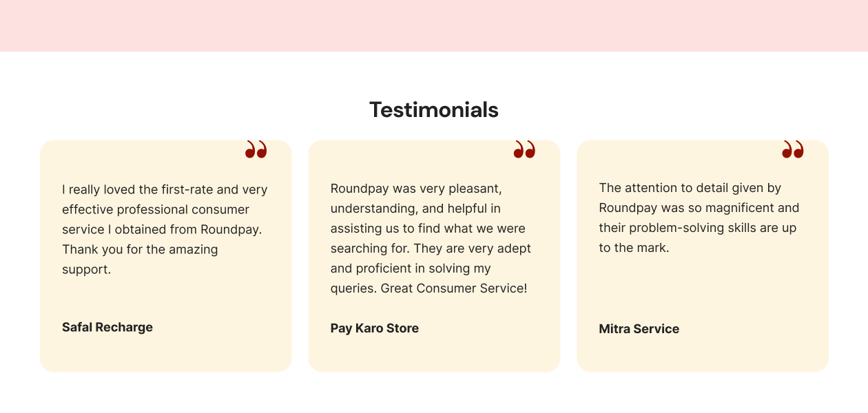Click quote icon on Safal Recharge card

[x=256, y=149]
